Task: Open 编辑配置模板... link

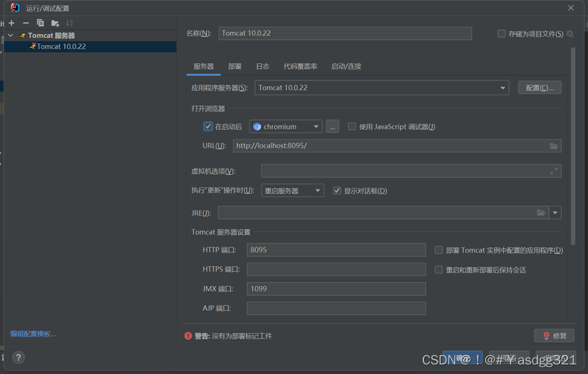Action: coord(33,334)
